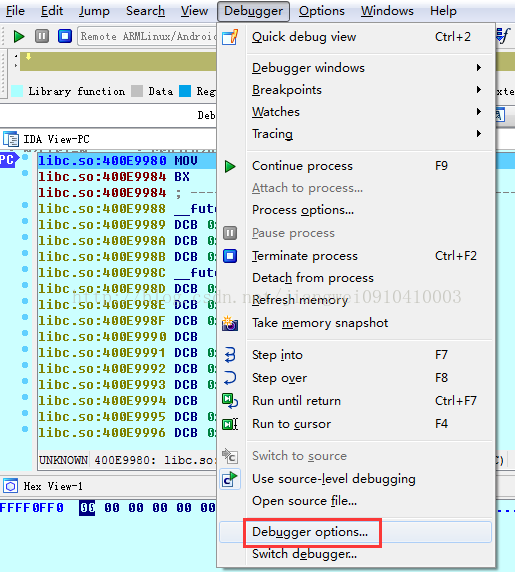
Task: Click the PC arrow marker in the gutter
Action: 9,160
